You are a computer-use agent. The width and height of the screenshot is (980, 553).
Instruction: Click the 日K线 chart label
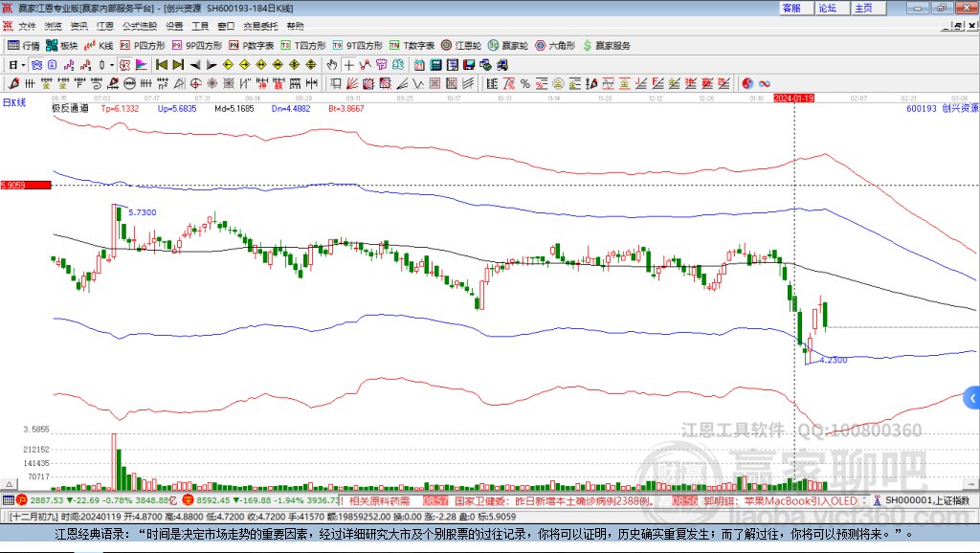click(14, 102)
